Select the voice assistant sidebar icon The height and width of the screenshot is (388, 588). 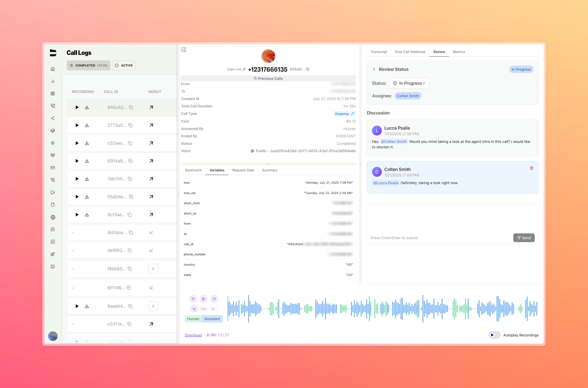(53, 192)
